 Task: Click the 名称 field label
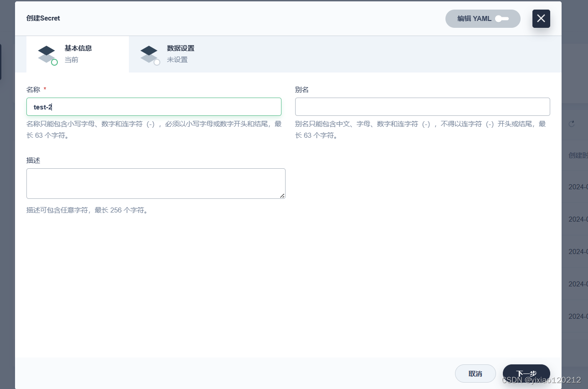(33, 90)
